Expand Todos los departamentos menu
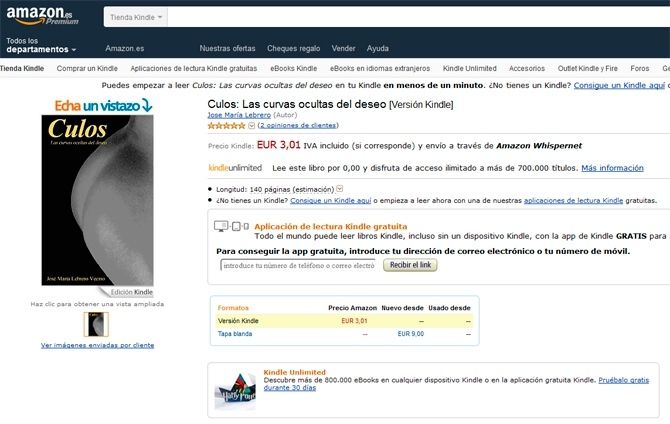The height and width of the screenshot is (424, 670). point(41,45)
